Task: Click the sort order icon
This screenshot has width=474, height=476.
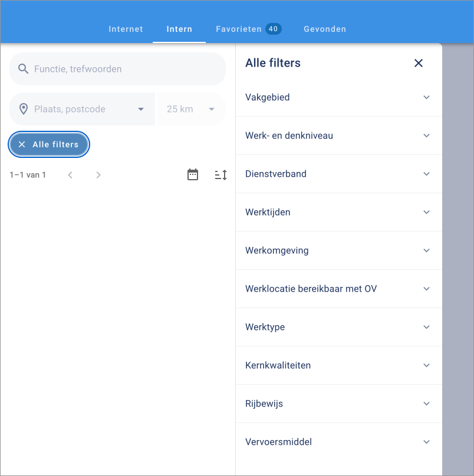Action: pos(220,174)
